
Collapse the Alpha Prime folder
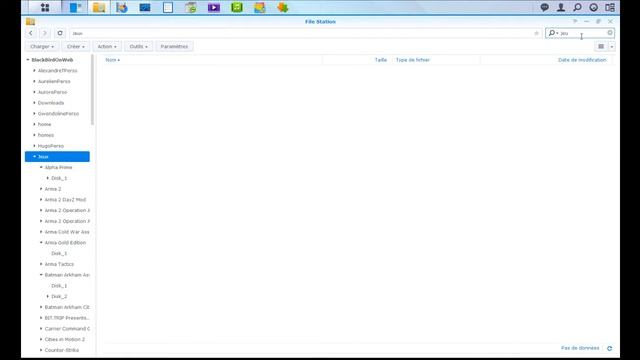pyautogui.click(x=41, y=167)
